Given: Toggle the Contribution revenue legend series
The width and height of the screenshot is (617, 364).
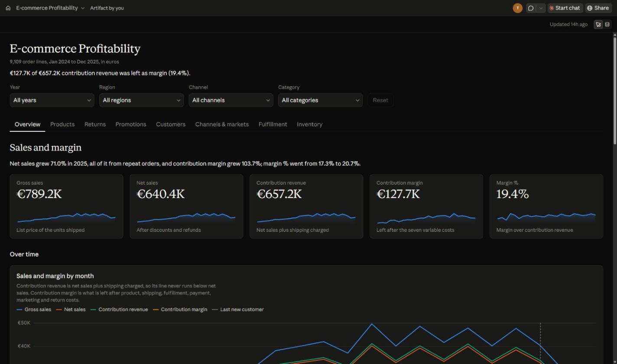Looking at the screenshot, I should (x=119, y=309).
